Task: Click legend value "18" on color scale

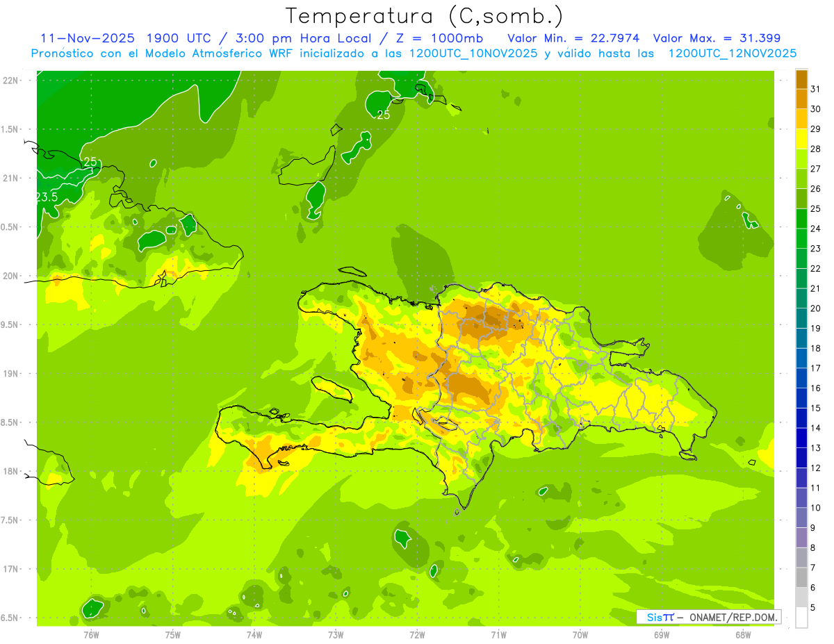Action: 816,348
